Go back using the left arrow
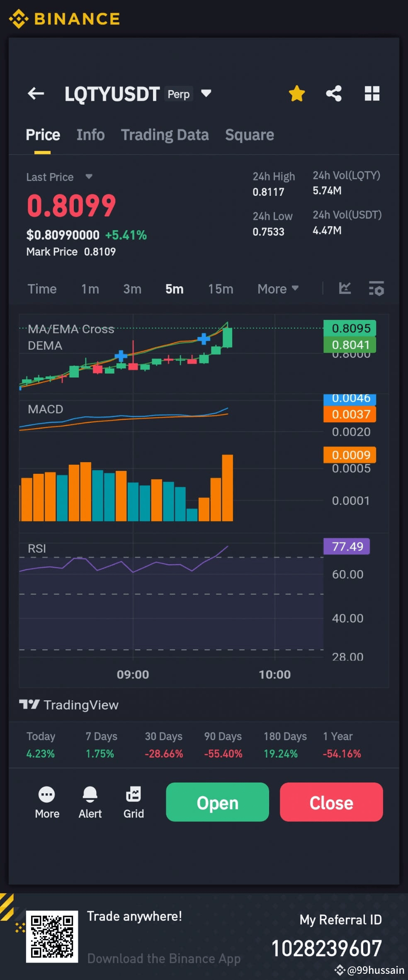Image resolution: width=408 pixels, height=980 pixels. [36, 93]
